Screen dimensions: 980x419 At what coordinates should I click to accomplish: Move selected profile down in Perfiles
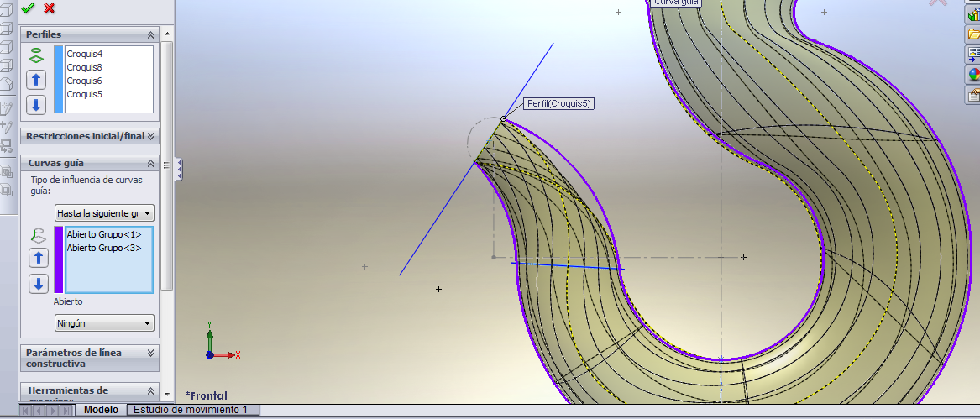pos(36,105)
